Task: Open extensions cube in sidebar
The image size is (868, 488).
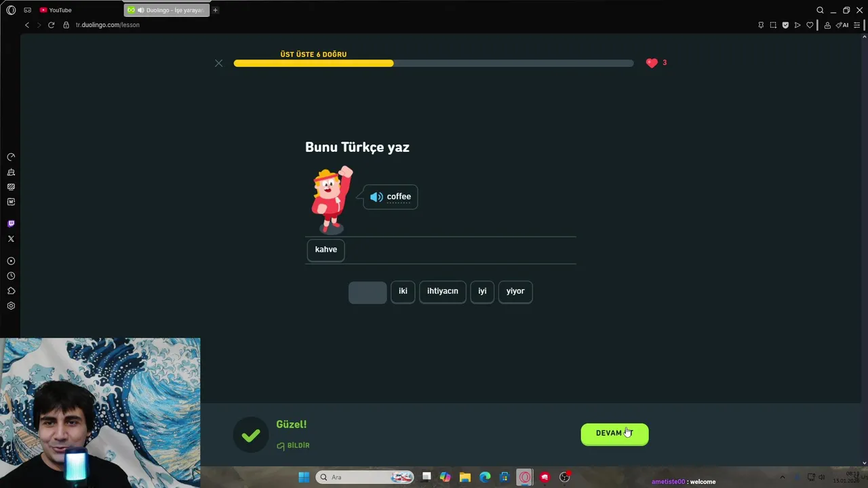Action: (11, 291)
